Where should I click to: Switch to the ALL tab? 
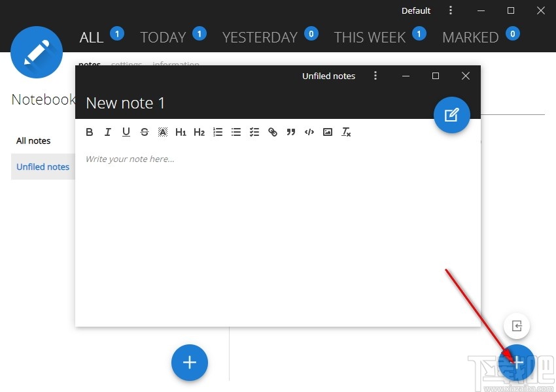(91, 37)
